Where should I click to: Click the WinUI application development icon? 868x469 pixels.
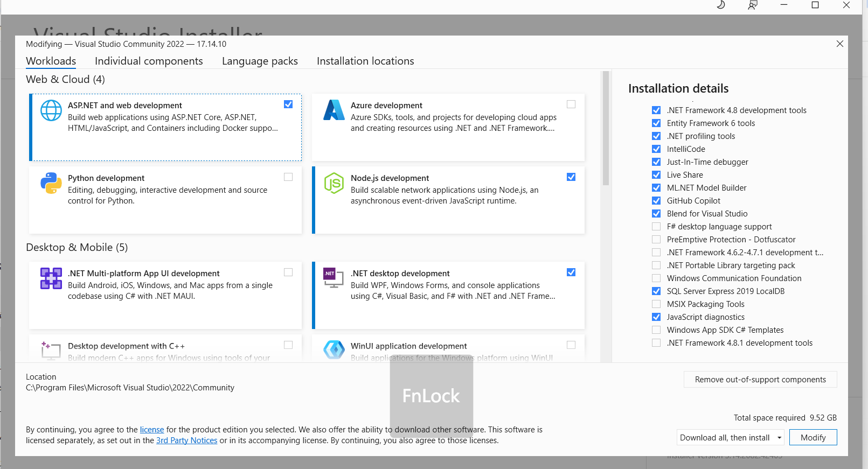coord(334,350)
